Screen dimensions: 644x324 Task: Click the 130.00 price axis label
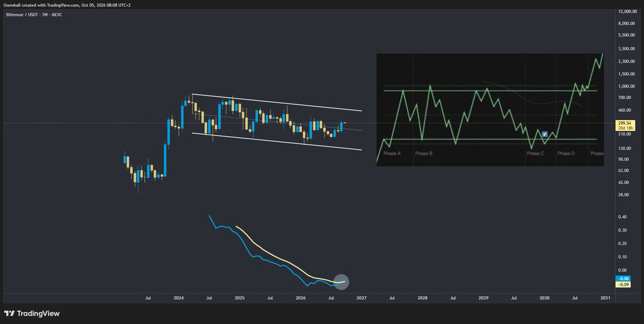[626, 148]
